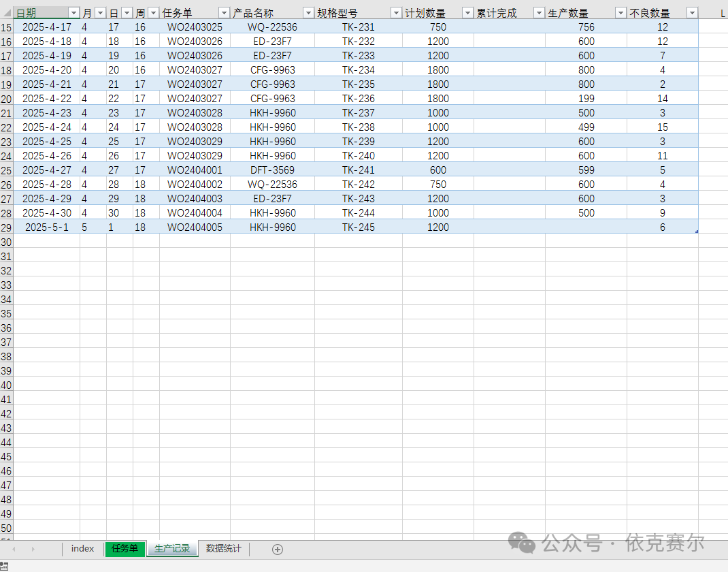Add a new sheet with the plus icon

pyautogui.click(x=277, y=550)
